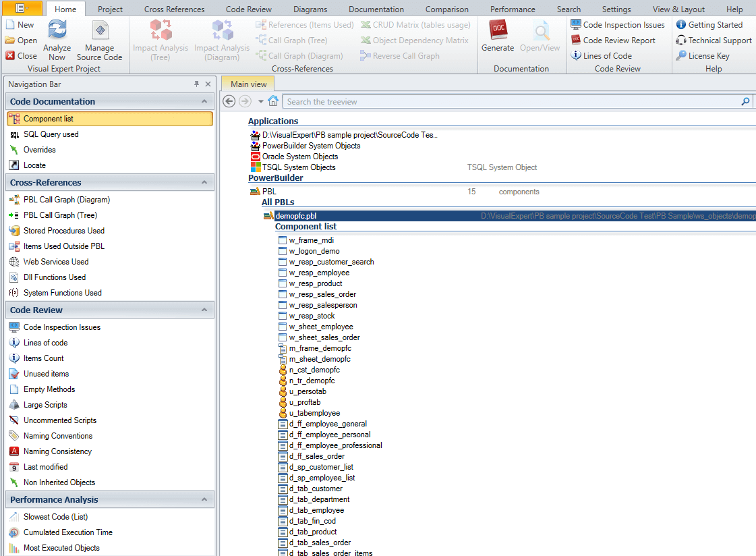This screenshot has width=756, height=556.
Task: Click the search magnifier icon
Action: pos(745,101)
